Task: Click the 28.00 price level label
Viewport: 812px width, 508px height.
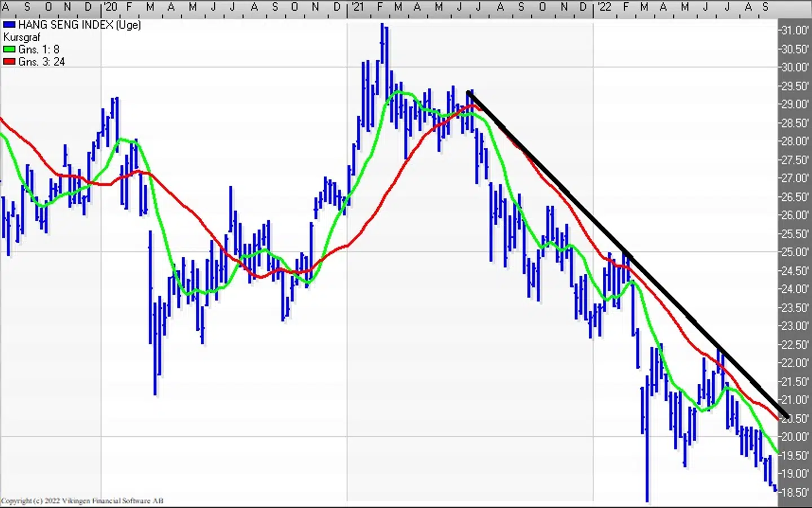Action: pyautogui.click(x=795, y=141)
